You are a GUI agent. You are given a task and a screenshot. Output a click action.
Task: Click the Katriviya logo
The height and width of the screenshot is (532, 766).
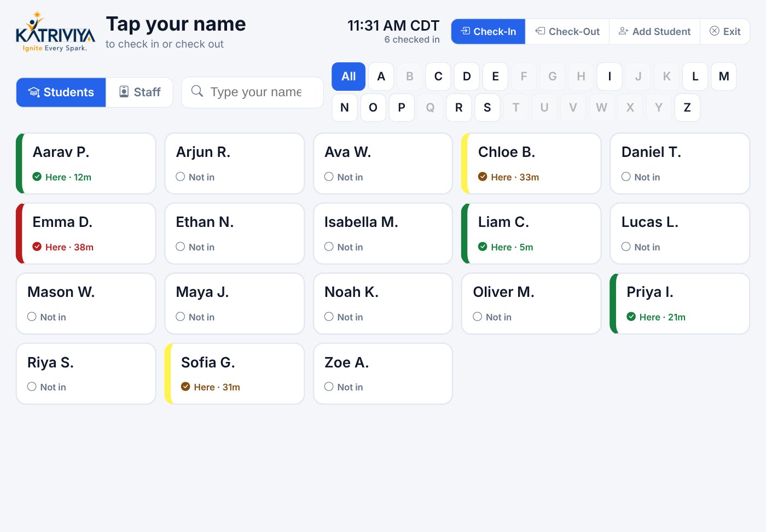click(x=55, y=32)
